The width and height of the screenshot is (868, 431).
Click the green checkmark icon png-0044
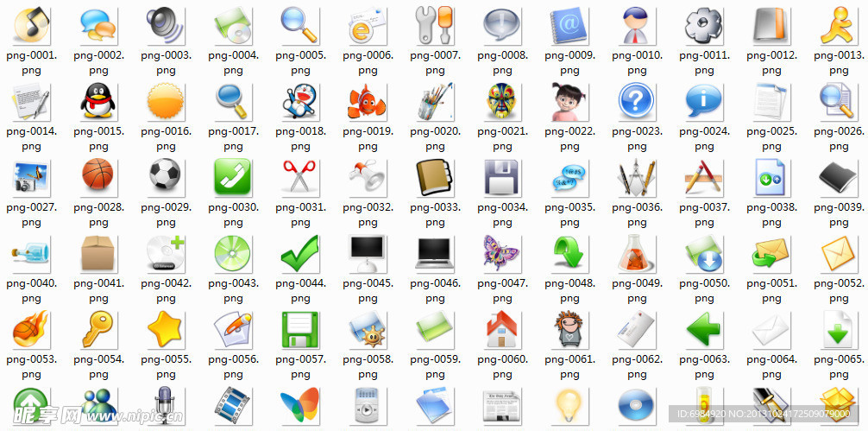click(300, 253)
